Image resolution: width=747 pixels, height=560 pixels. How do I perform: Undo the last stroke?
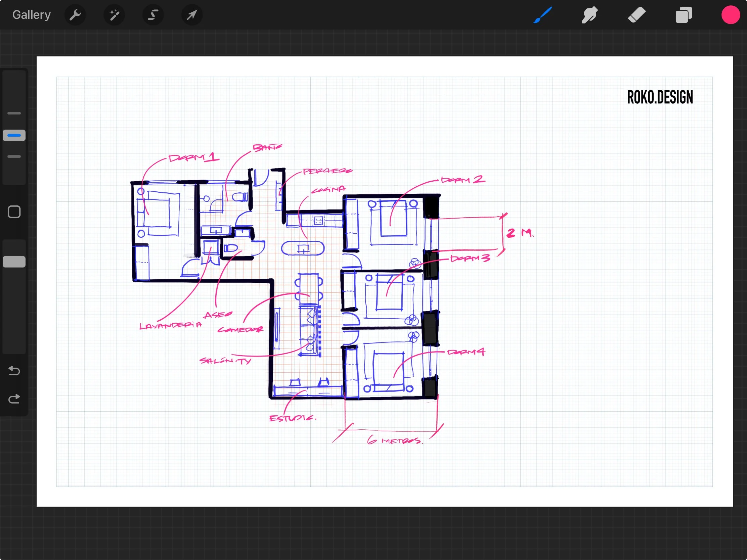point(14,371)
